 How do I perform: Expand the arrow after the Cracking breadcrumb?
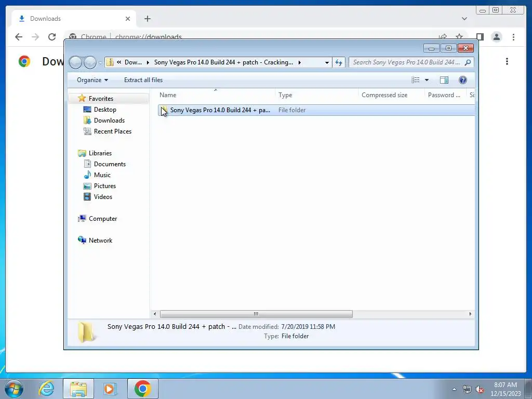pos(300,62)
